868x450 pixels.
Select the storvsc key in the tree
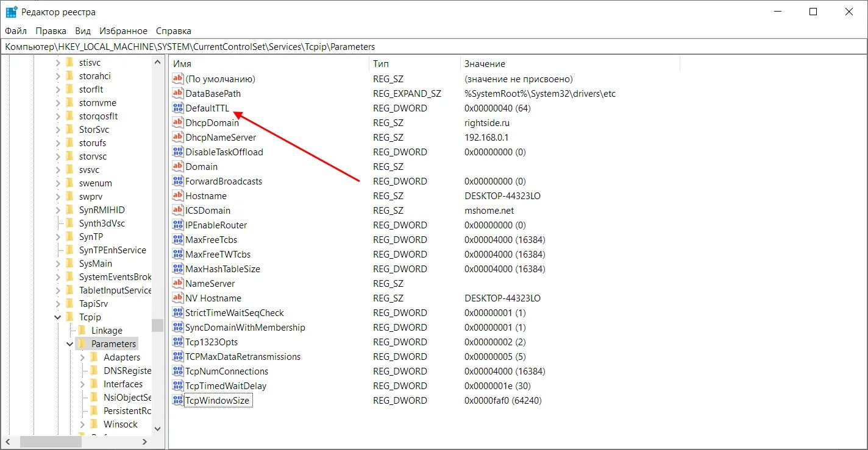[93, 156]
